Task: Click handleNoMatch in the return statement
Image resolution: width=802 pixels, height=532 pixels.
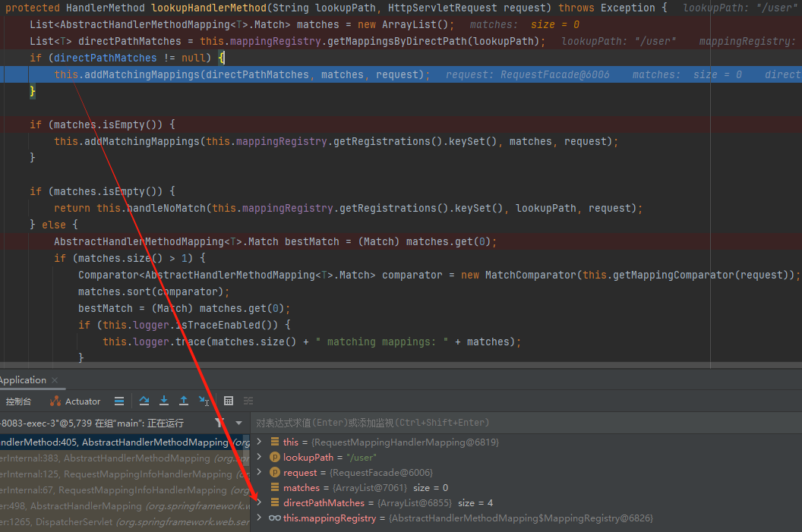Action: [166, 208]
